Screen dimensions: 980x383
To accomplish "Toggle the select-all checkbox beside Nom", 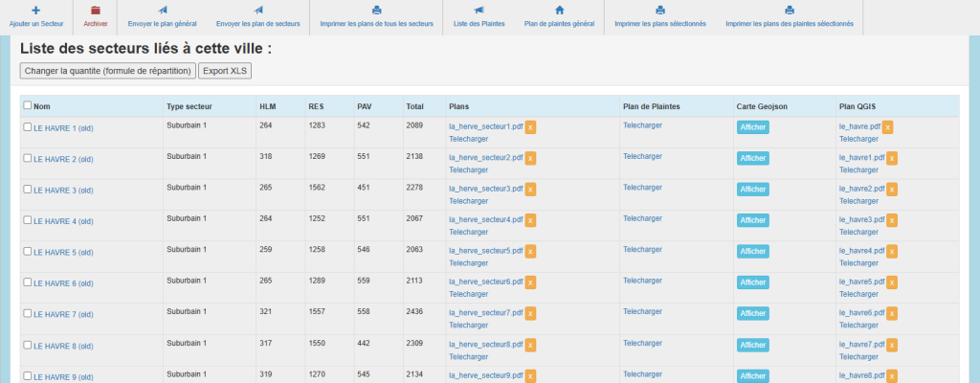I will [28, 105].
